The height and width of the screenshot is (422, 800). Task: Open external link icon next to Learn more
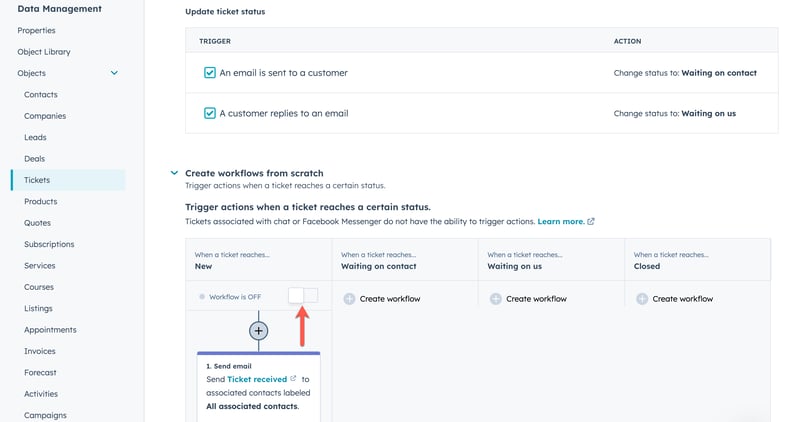pyautogui.click(x=591, y=221)
